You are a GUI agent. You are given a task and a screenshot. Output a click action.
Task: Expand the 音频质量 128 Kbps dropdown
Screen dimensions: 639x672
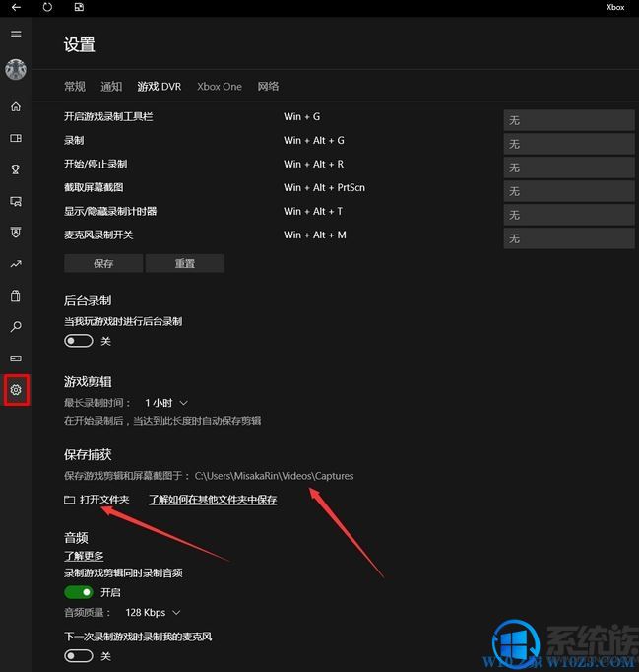point(153,613)
